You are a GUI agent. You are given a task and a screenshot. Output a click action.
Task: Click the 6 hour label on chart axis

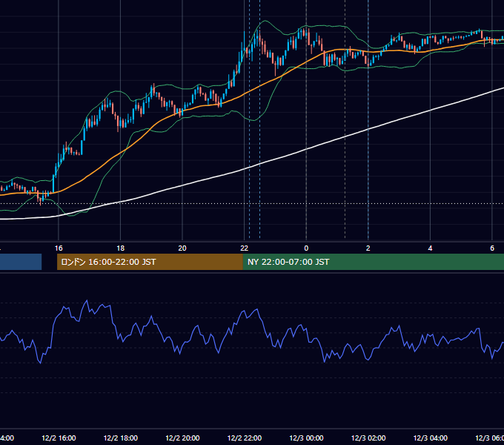492,248
